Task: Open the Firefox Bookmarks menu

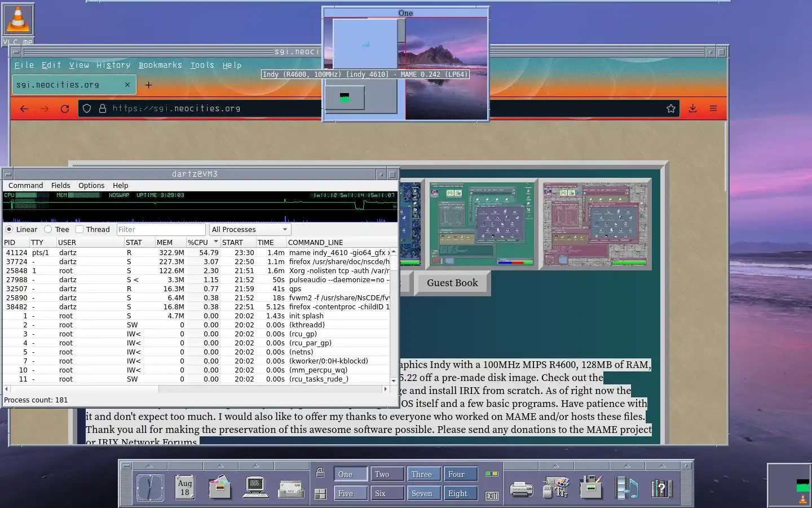Action: click(160, 65)
